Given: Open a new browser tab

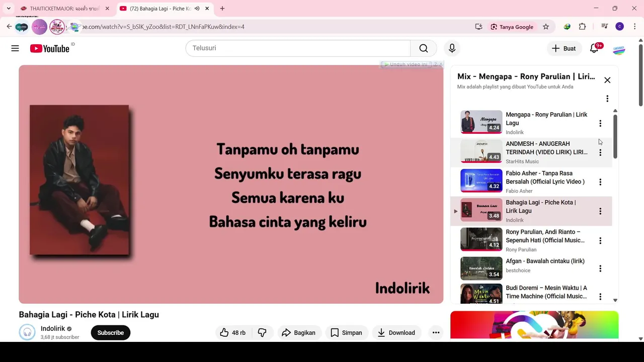Looking at the screenshot, I should pyautogui.click(x=222, y=9).
